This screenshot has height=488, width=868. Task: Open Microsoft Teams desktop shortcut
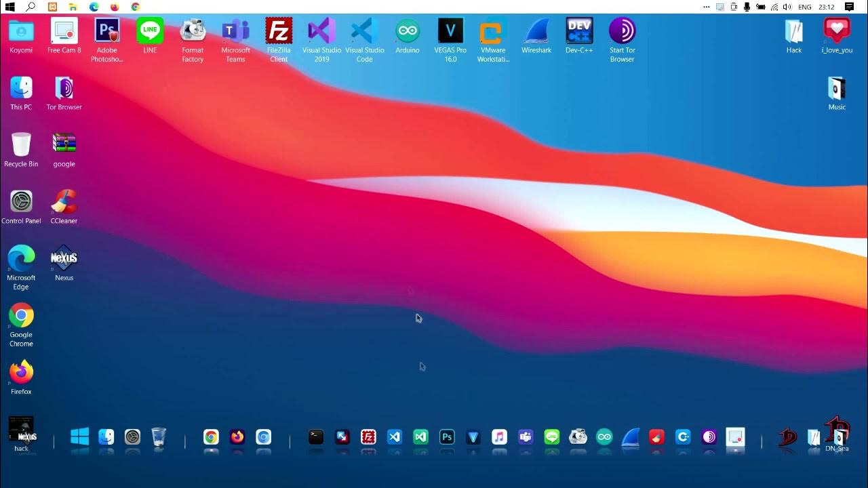[235, 40]
